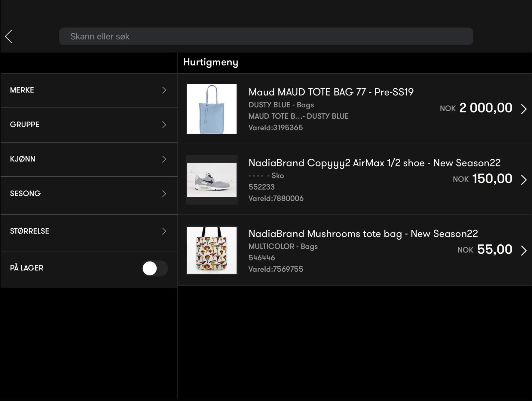Open the GRUPPE filter label
This screenshot has height=401, width=532.
[25, 125]
